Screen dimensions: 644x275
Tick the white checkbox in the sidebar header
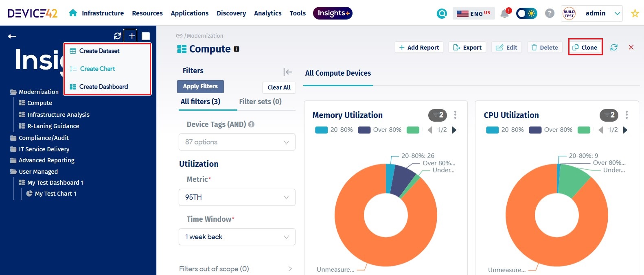pyautogui.click(x=146, y=36)
